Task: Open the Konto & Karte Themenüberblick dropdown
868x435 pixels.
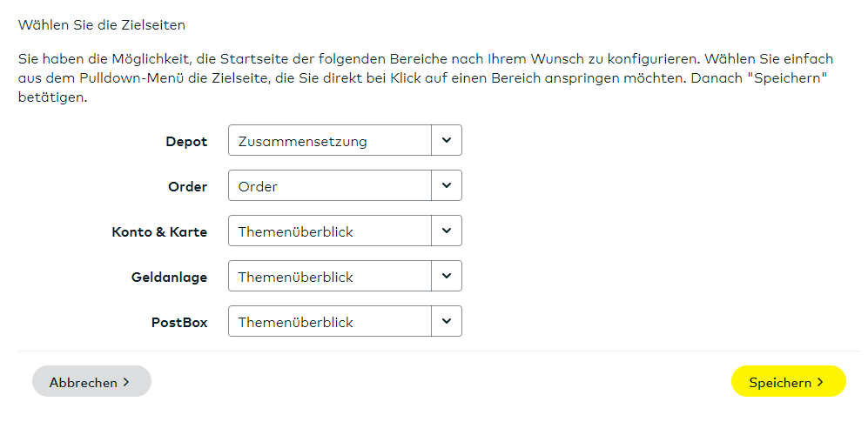Action: 330,231
